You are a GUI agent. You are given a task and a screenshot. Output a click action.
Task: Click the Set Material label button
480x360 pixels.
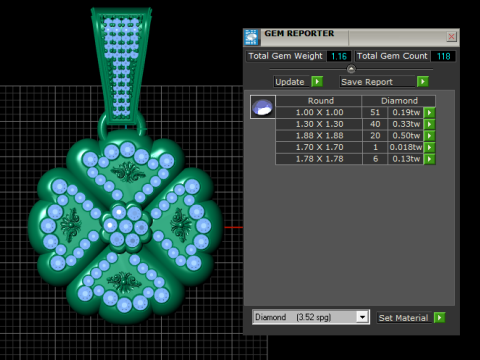point(404,318)
